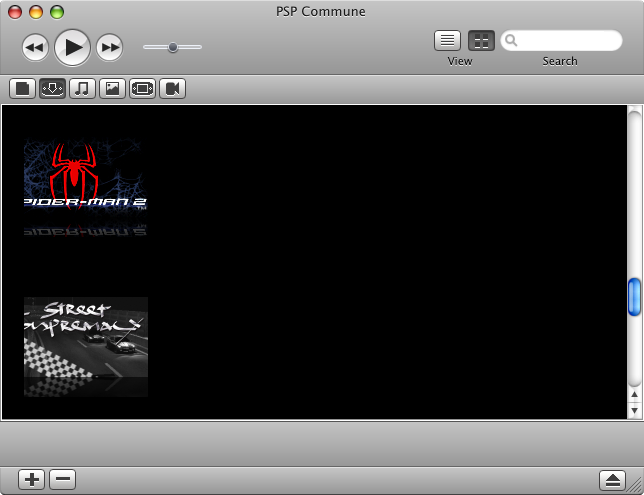Click the rewind playback button
The width and height of the screenshot is (644, 495).
point(35,48)
